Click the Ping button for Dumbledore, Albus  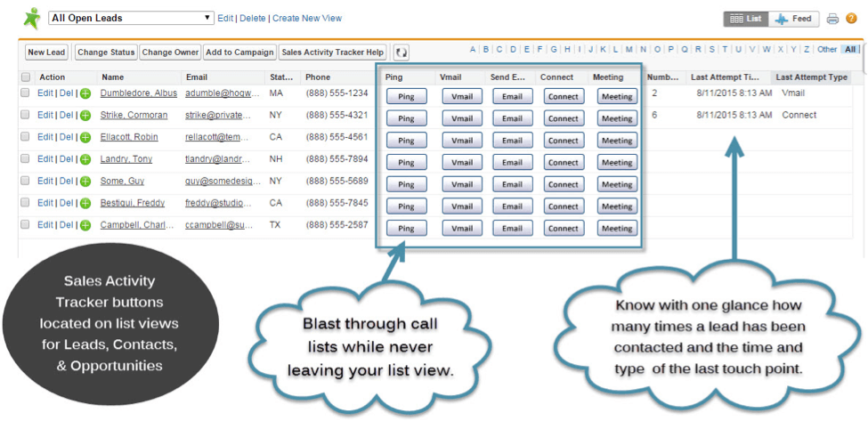[x=406, y=96]
